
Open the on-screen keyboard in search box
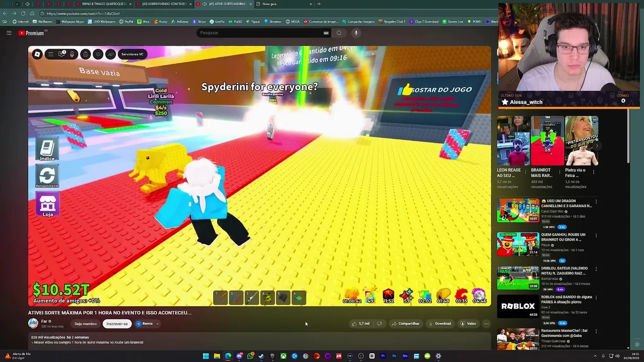click(326, 33)
